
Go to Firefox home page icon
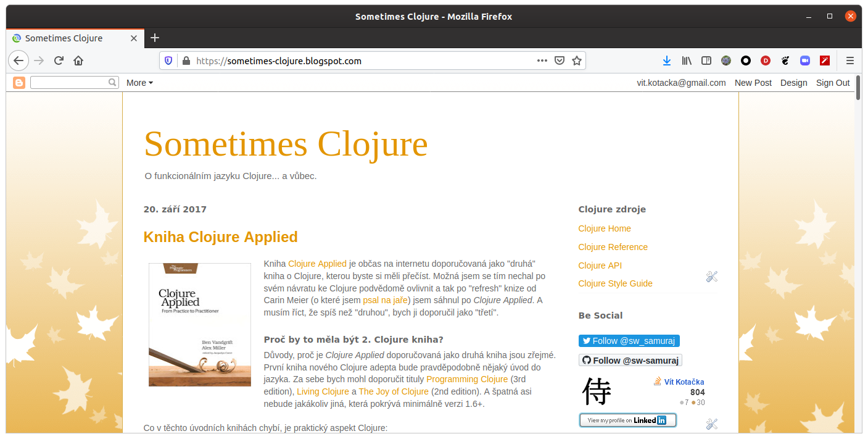click(78, 61)
